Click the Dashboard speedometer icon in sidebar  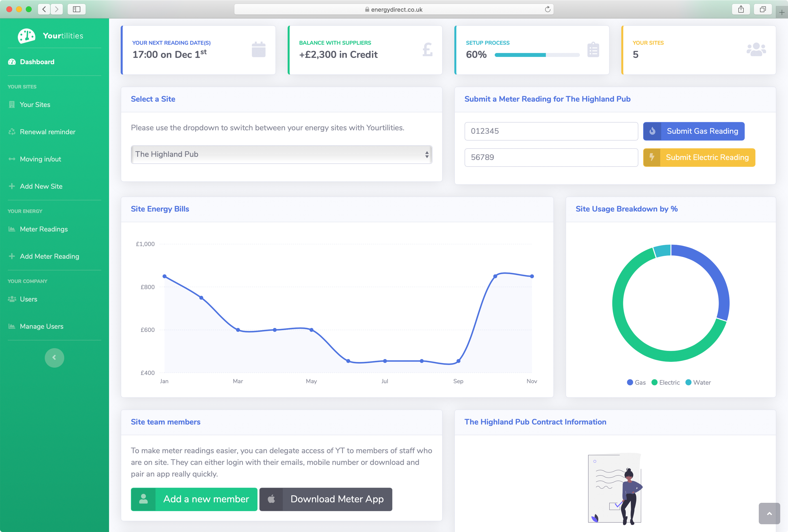pyautogui.click(x=12, y=62)
